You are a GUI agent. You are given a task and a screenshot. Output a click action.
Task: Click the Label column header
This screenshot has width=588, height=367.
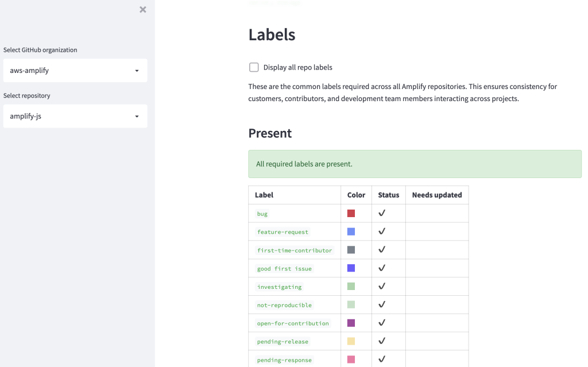264,195
